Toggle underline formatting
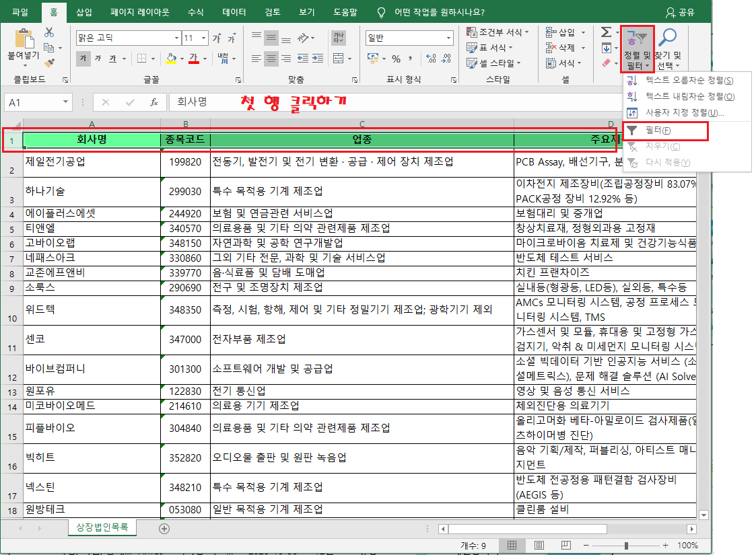The image size is (756, 555). pos(112,59)
